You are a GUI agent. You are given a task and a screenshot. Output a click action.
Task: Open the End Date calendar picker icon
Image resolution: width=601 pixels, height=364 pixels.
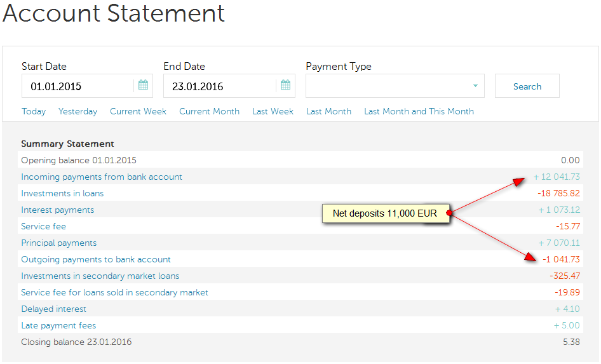click(x=285, y=85)
